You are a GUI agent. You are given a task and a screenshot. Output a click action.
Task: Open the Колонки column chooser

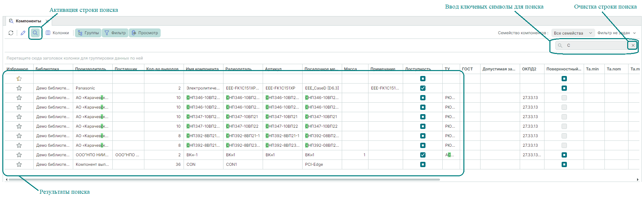pos(57,33)
